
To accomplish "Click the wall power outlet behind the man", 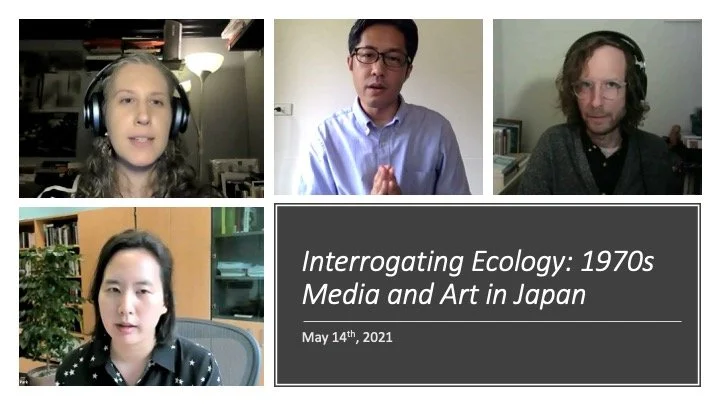I will tap(283, 109).
